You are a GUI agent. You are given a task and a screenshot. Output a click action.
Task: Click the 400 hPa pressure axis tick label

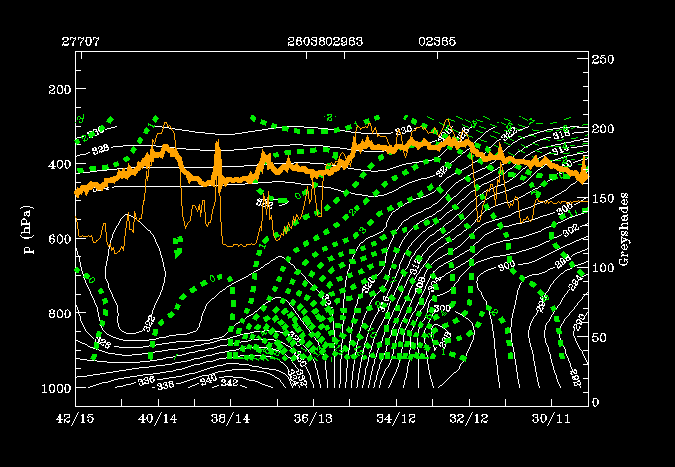click(58, 164)
